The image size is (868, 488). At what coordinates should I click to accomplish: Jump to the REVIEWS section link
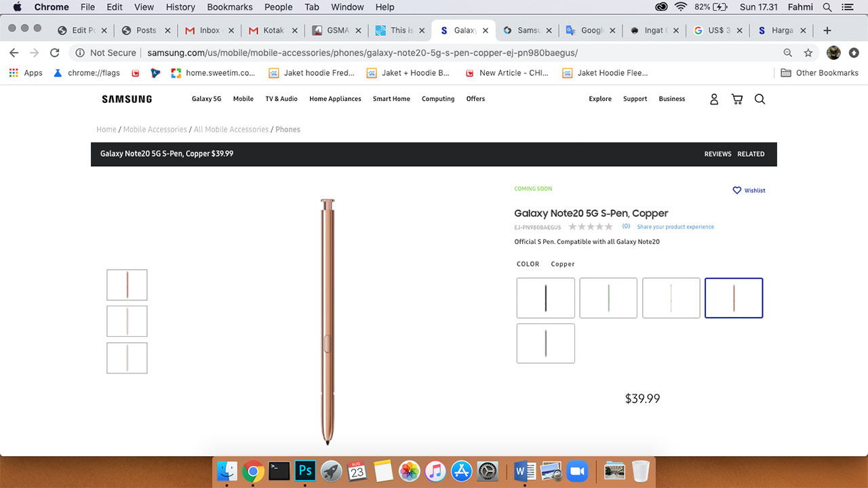point(717,154)
